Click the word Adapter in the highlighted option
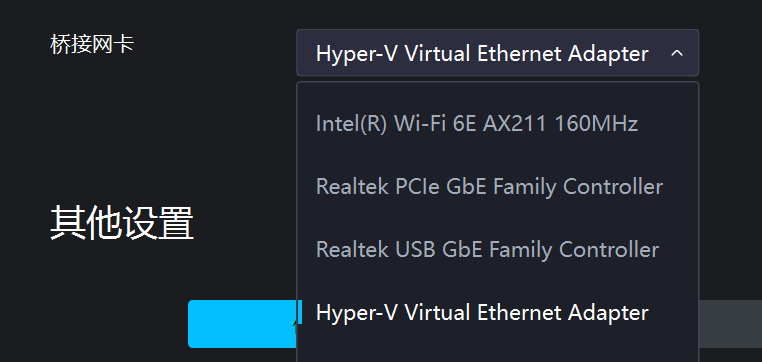762x362 pixels. pos(608,313)
